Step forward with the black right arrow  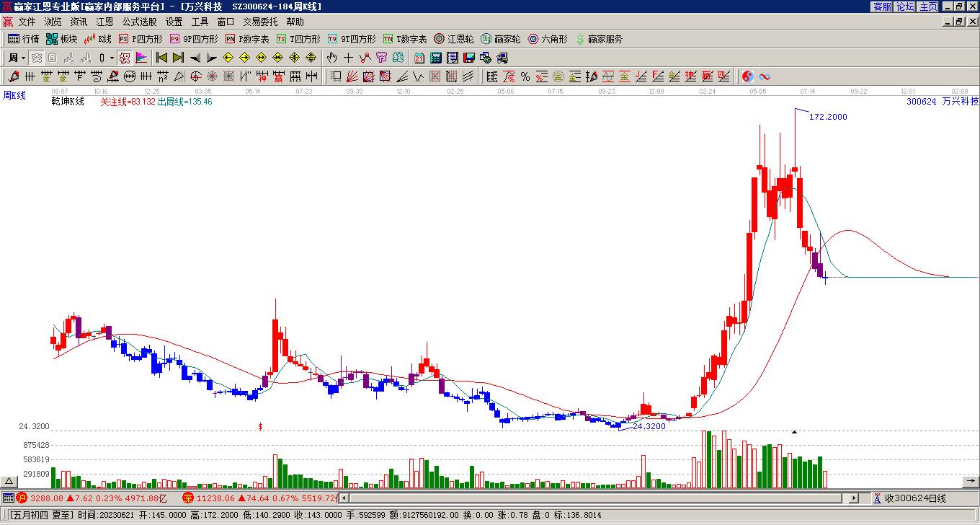pyautogui.click(x=211, y=58)
